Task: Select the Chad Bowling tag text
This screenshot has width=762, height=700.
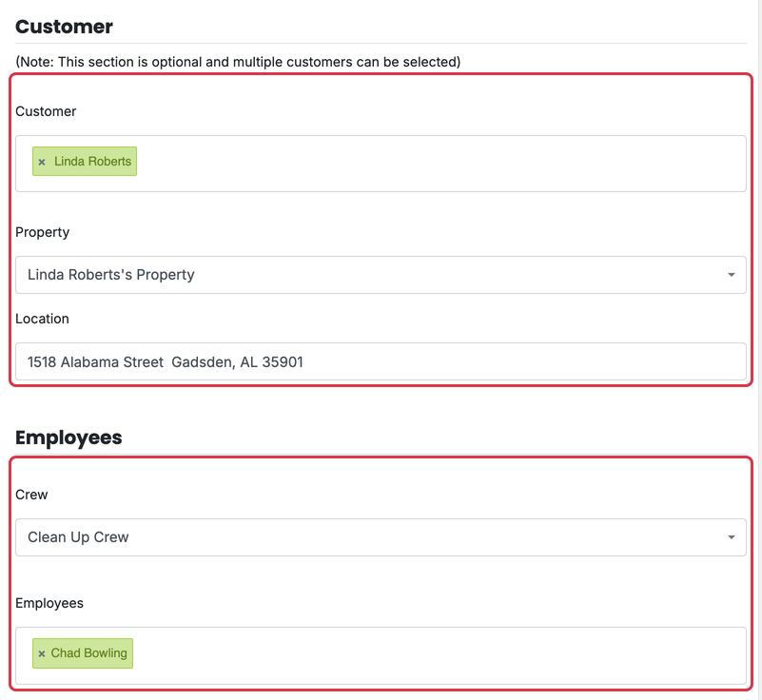Action: 88,652
